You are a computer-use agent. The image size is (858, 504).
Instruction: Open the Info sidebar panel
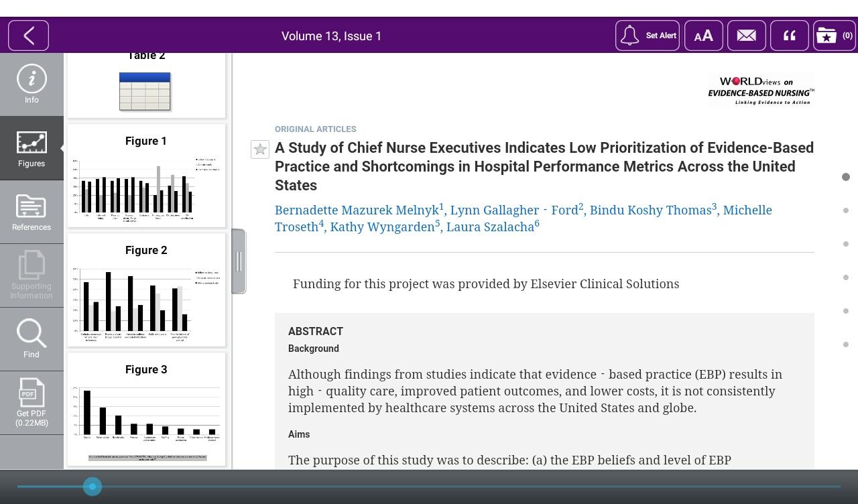[32, 84]
